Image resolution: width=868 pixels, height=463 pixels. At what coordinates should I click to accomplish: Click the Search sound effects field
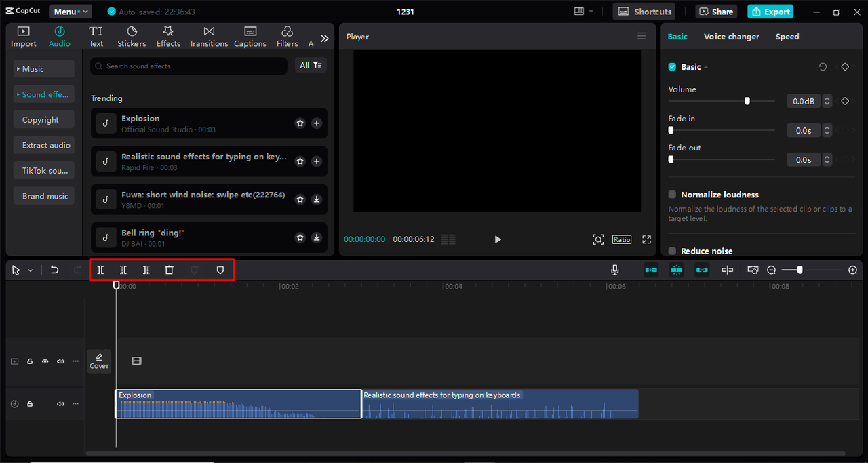click(189, 66)
